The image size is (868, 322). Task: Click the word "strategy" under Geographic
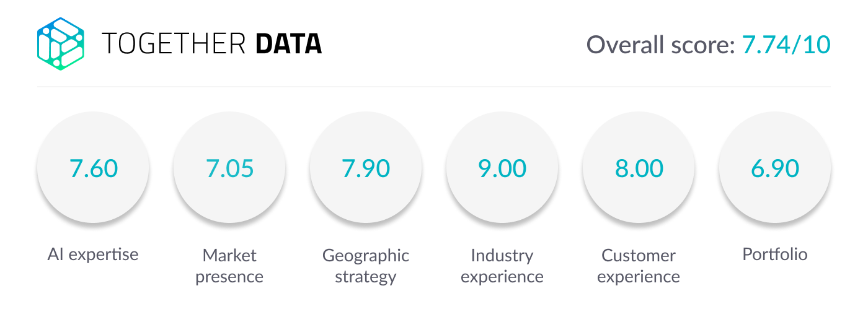click(x=366, y=277)
